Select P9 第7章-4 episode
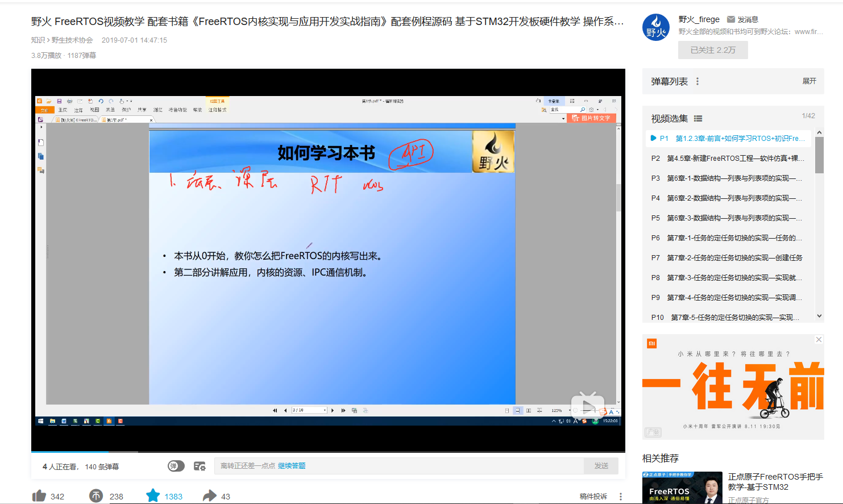The width and height of the screenshot is (843, 504). [x=729, y=298]
